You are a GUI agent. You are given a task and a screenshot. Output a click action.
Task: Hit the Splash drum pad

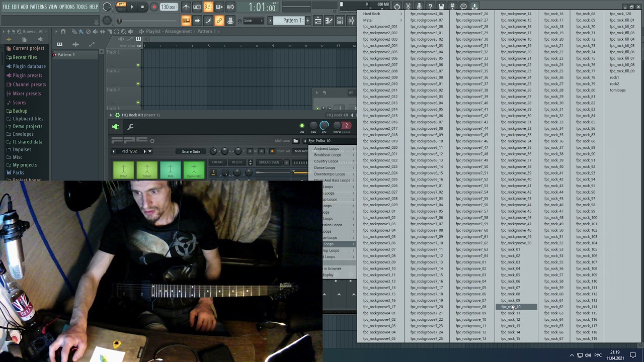pos(147,170)
